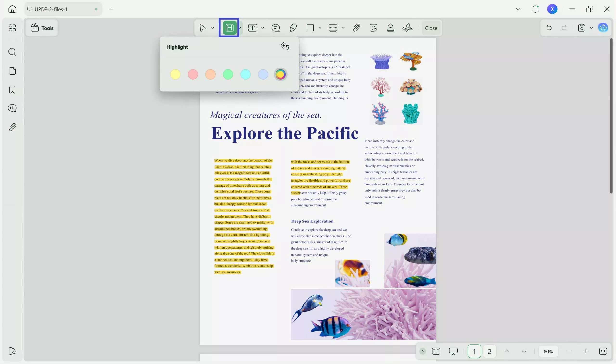Image resolution: width=616 pixels, height=364 pixels.
Task: Click the Close button to exit annotation mode
Action: [x=431, y=28]
